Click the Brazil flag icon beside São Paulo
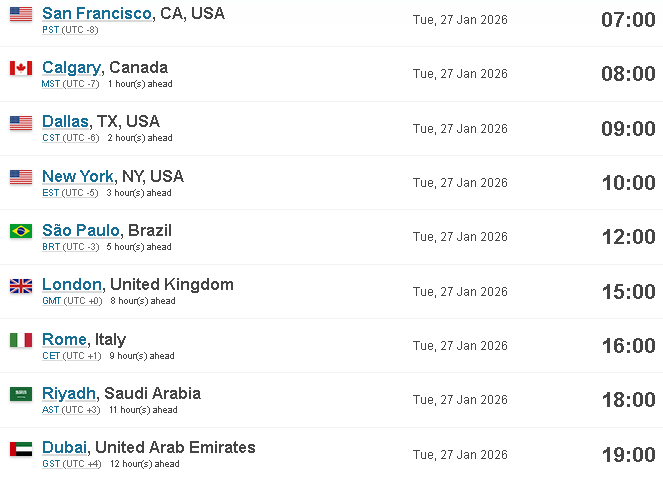 pyautogui.click(x=21, y=231)
